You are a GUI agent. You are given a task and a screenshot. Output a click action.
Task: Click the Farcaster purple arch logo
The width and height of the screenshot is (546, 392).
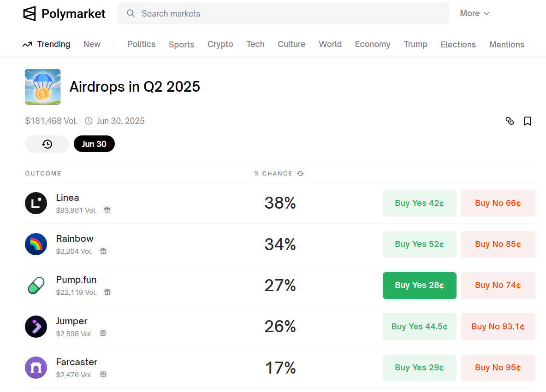click(x=36, y=368)
